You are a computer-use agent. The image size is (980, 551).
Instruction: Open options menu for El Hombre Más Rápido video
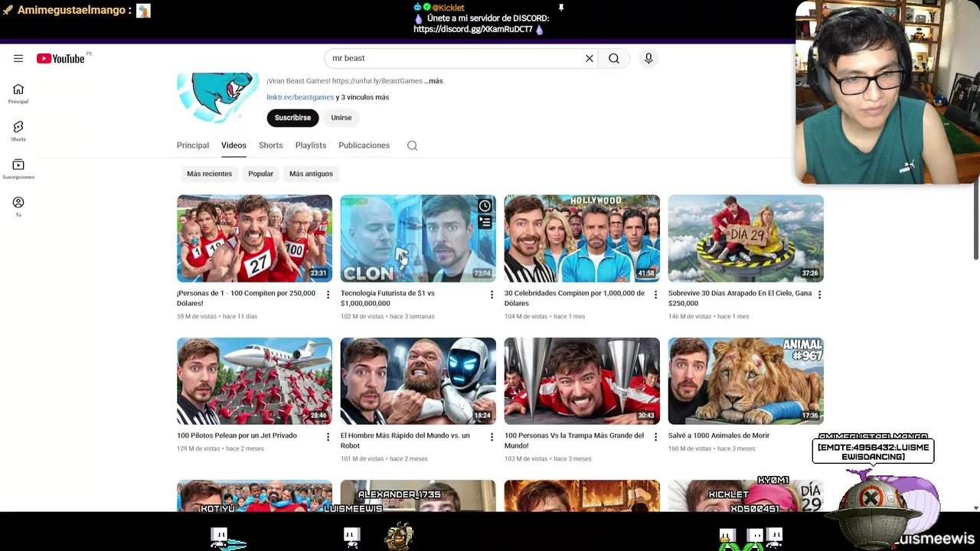coord(492,437)
